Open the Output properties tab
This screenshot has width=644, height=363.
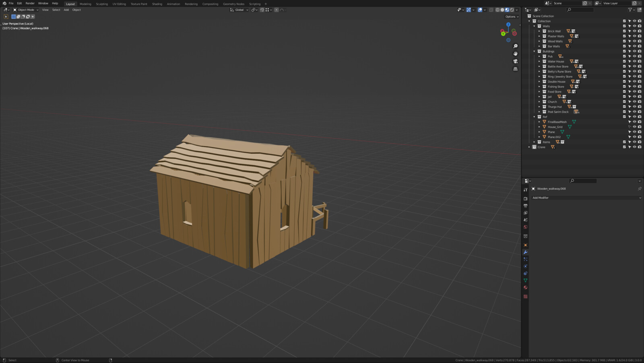(x=525, y=206)
